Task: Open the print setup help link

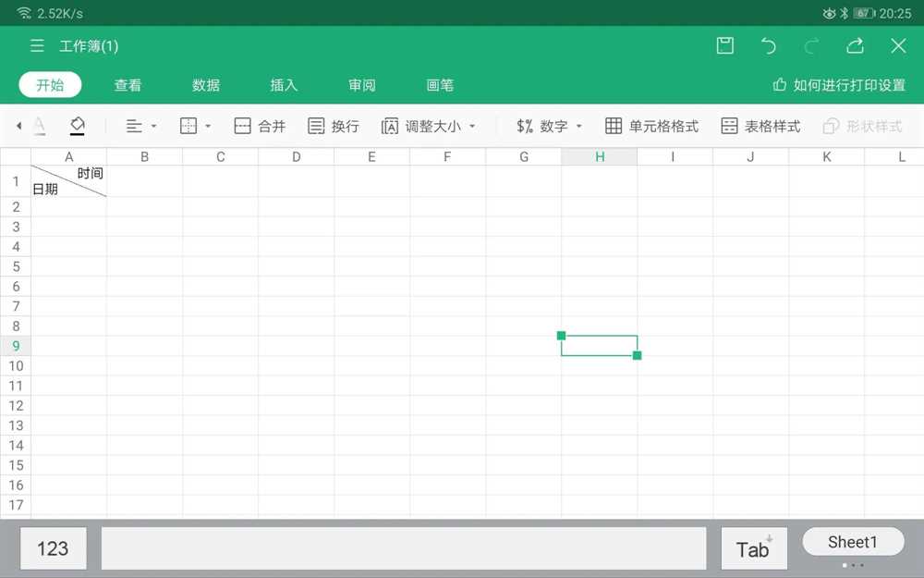Action: pyautogui.click(x=839, y=85)
